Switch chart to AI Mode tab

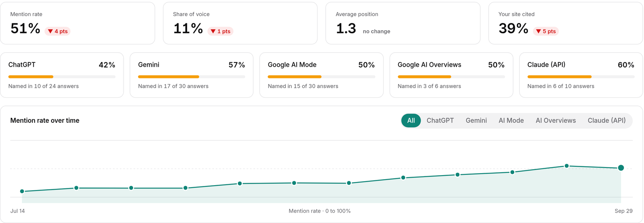(511, 120)
